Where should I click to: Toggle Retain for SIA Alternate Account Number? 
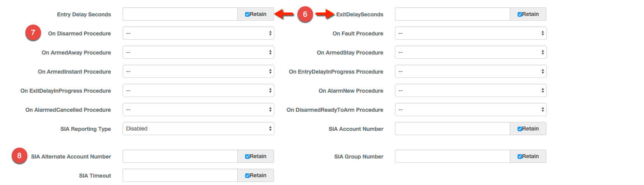(x=247, y=157)
